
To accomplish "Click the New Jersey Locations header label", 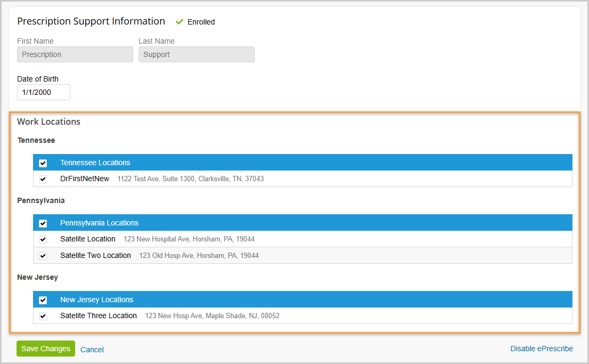I will pos(96,300).
